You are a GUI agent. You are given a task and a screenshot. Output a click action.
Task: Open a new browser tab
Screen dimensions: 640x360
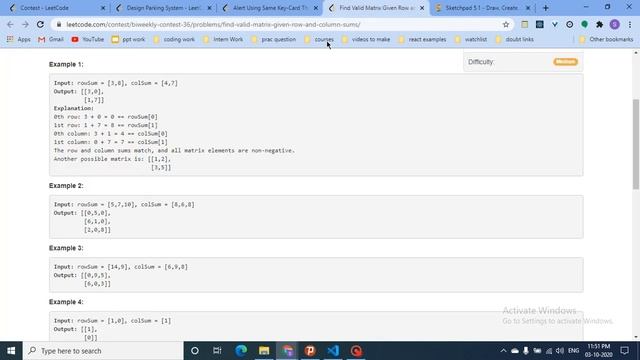[x=545, y=8]
